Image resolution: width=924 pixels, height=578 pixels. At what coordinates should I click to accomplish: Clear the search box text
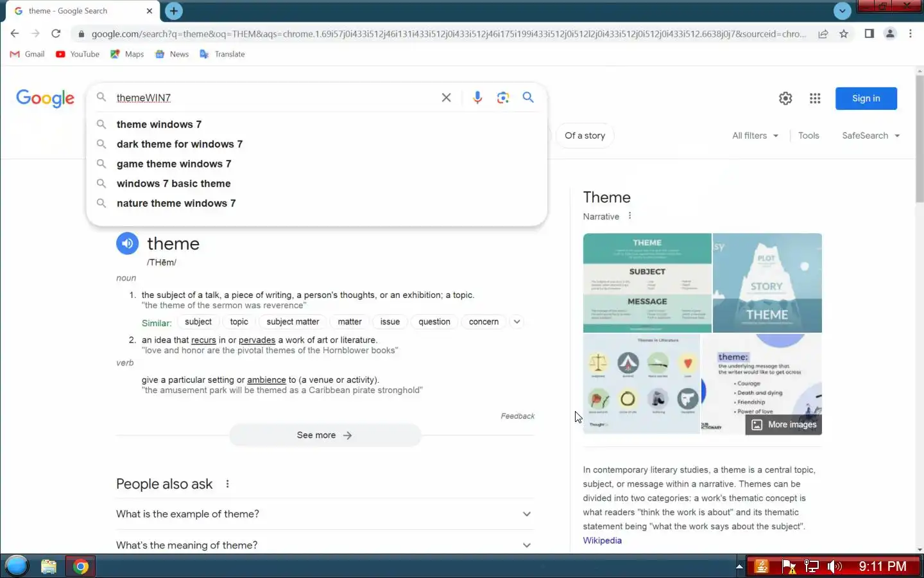pos(446,98)
